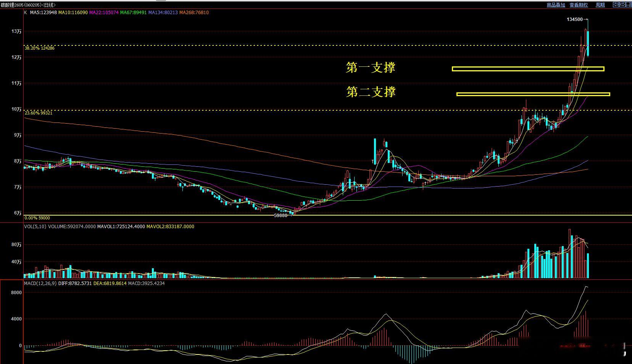
Task: Select the MA22:105074 indicator label
Action: click(104, 13)
